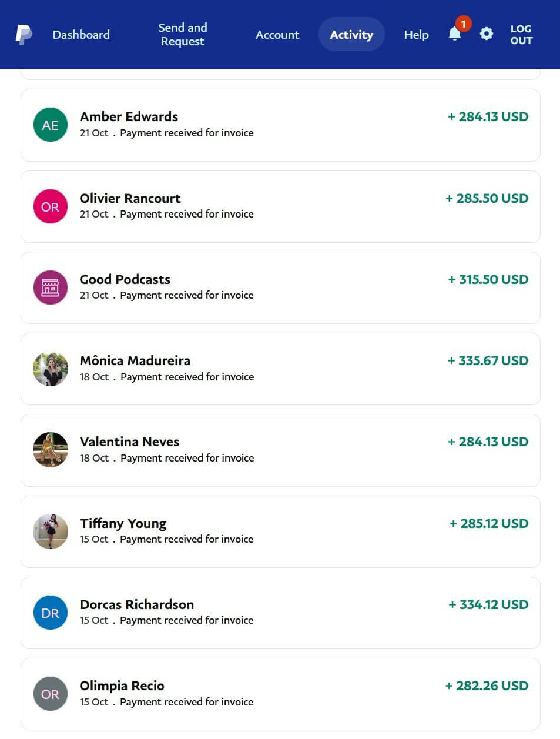Image resolution: width=560 pixels, height=739 pixels.
Task: Open settings via gear icon
Action: coord(487,34)
